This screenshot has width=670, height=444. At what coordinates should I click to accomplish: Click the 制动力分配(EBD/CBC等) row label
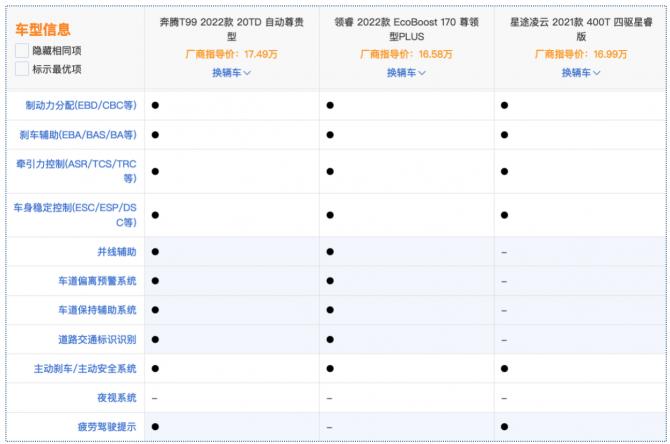(81, 104)
